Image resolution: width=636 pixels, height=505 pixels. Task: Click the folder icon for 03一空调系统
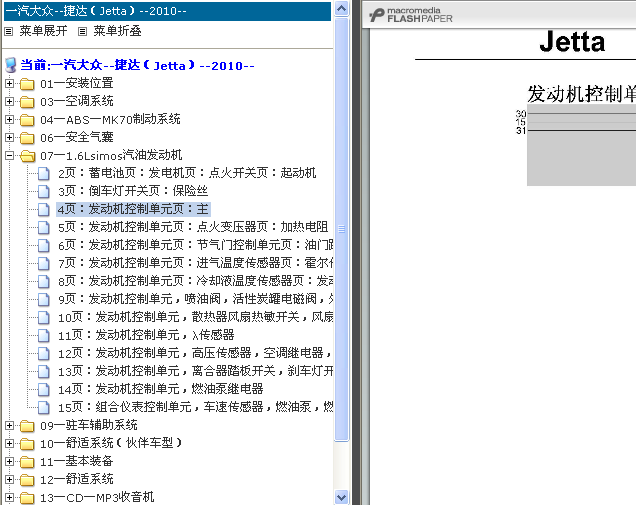27,102
